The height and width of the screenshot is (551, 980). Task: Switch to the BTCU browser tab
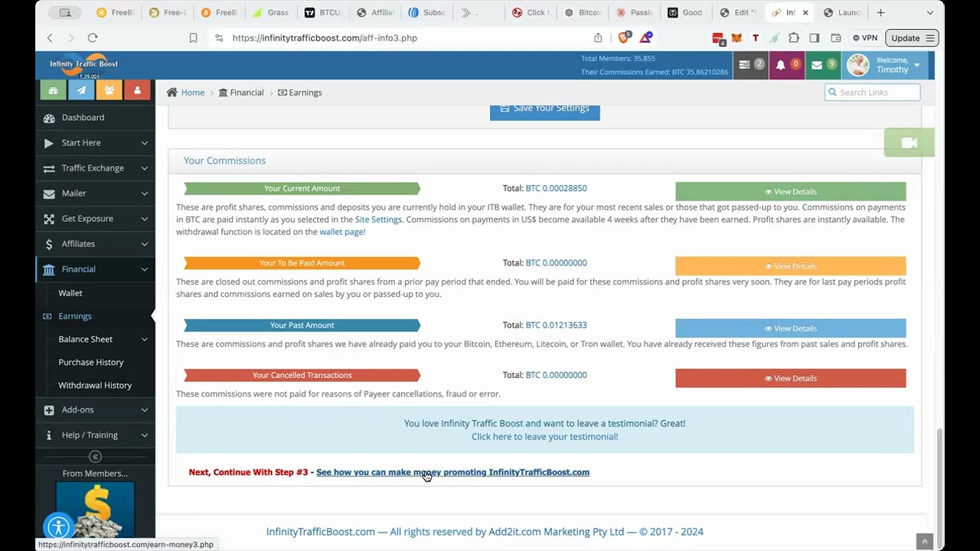tap(322, 12)
